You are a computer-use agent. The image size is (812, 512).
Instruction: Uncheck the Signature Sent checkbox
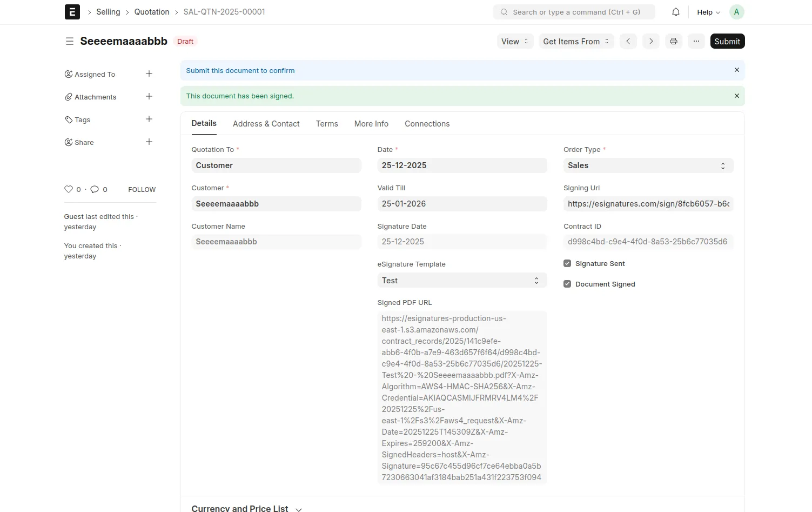(x=567, y=263)
